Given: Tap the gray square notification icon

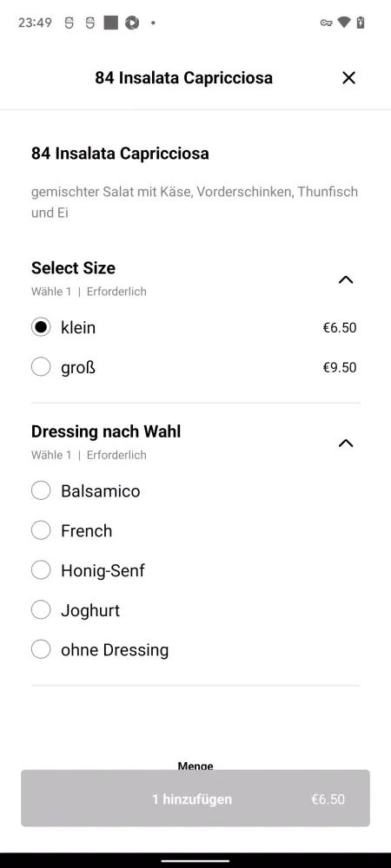Looking at the screenshot, I should pyautogui.click(x=110, y=23).
